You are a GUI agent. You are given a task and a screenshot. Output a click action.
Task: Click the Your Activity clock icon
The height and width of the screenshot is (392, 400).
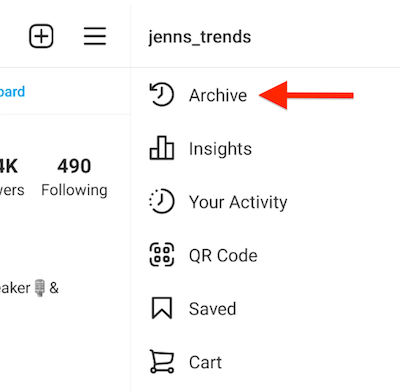point(161,201)
